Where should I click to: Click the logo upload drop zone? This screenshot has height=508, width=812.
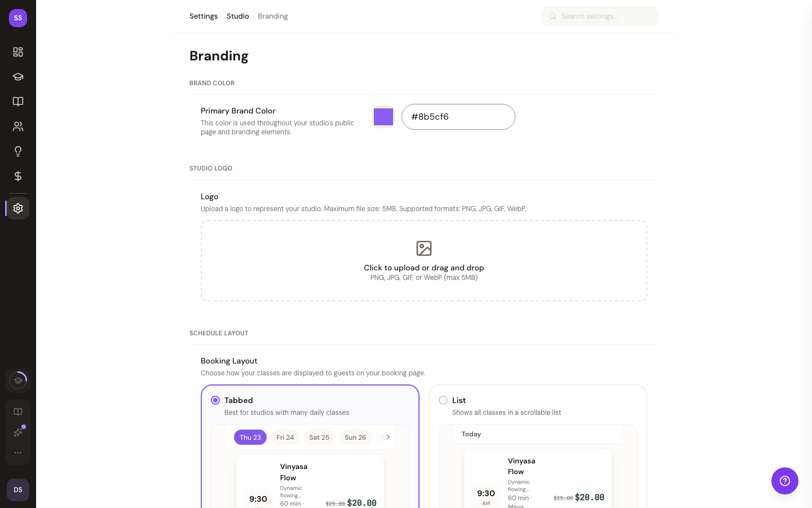[x=424, y=261]
